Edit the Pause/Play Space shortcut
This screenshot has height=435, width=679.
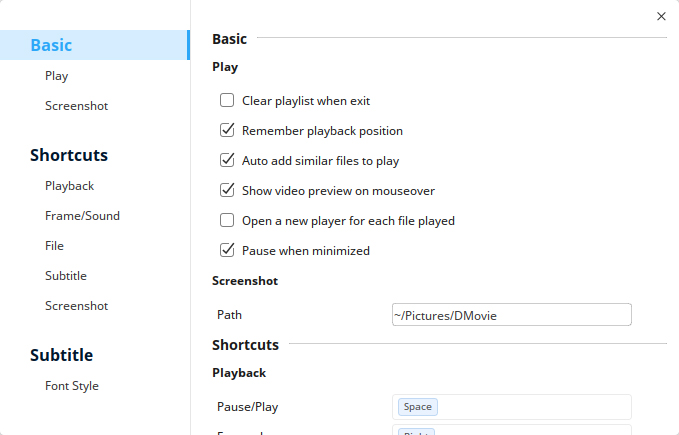point(418,407)
